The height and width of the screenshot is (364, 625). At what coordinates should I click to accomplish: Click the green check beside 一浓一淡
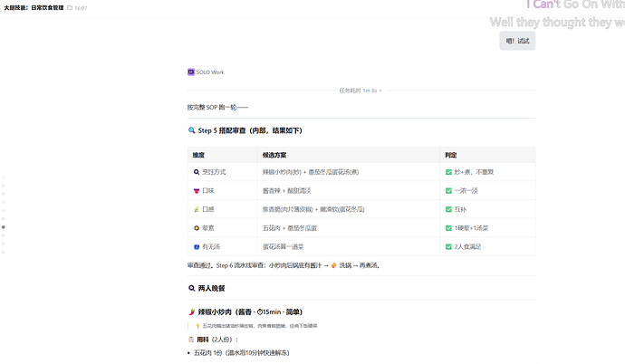pyautogui.click(x=448, y=191)
